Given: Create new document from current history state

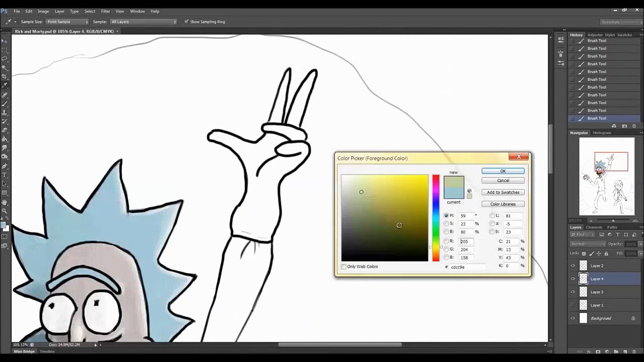Looking at the screenshot, I should pyautogui.click(x=615, y=126).
